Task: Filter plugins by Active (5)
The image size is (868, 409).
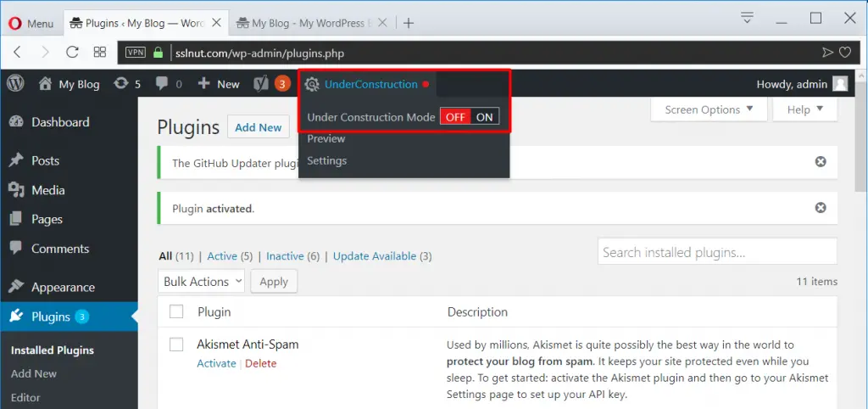Action: pos(230,256)
